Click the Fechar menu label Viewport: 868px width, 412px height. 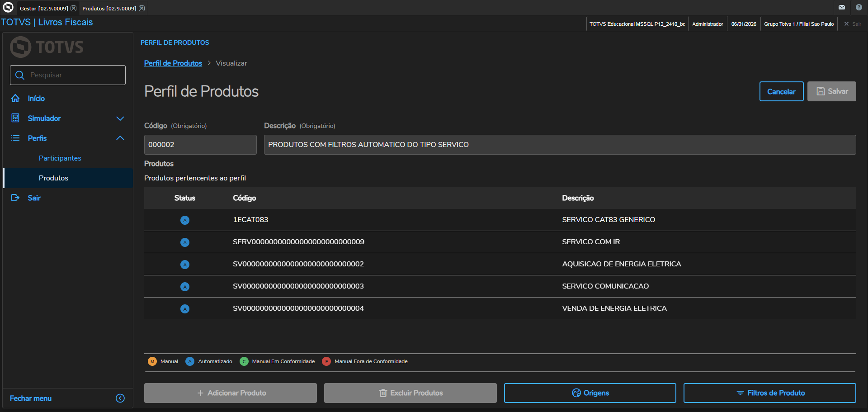[31, 398]
